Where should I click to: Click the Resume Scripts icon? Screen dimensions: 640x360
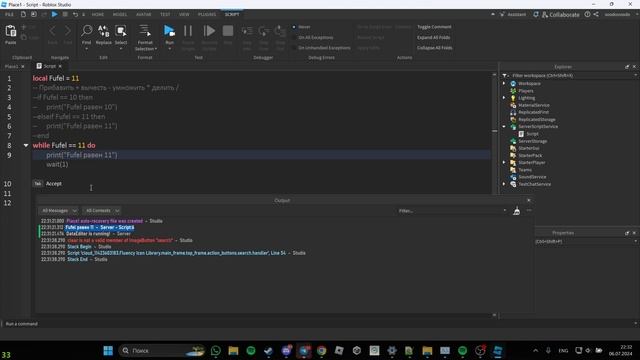pos(209,31)
